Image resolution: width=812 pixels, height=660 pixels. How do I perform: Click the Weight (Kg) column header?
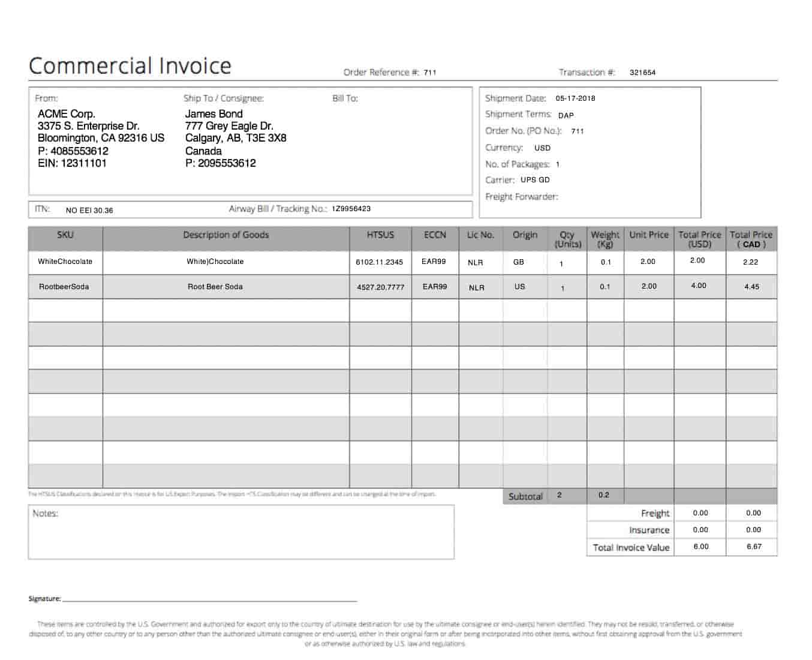pyautogui.click(x=605, y=239)
